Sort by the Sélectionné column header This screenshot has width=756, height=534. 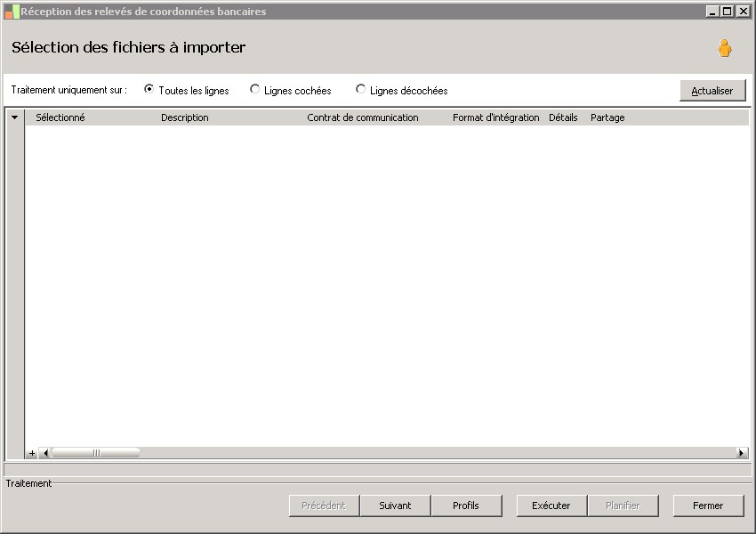click(60, 117)
